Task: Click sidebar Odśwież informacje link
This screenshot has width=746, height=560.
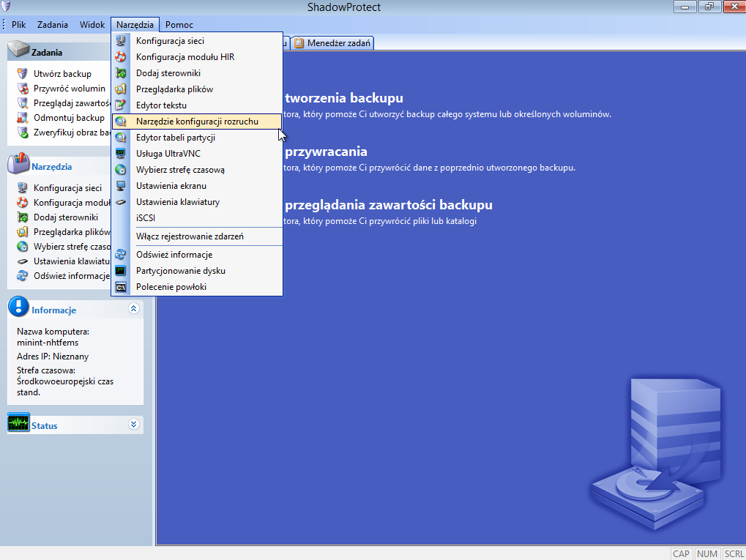Action: [x=71, y=276]
